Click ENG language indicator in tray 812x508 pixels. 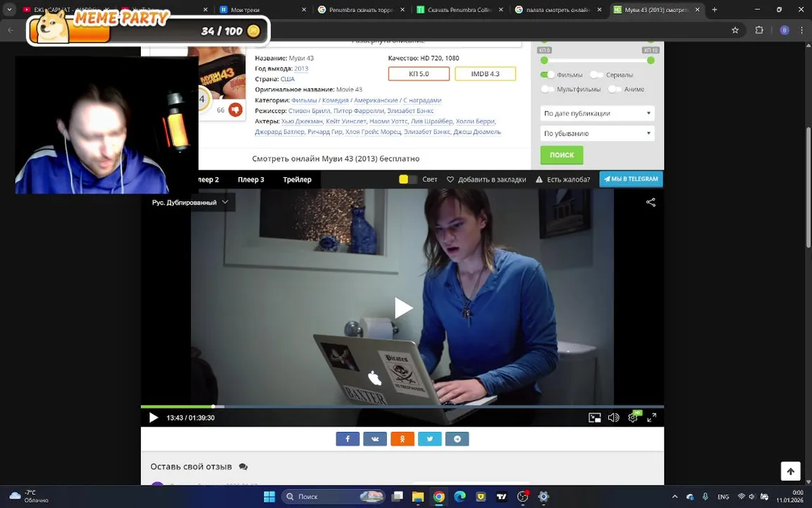click(x=723, y=497)
